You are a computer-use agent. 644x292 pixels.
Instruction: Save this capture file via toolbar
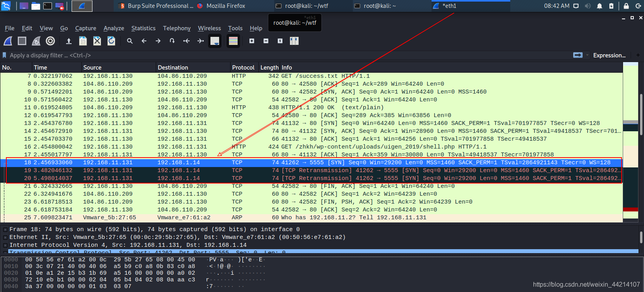(x=83, y=41)
